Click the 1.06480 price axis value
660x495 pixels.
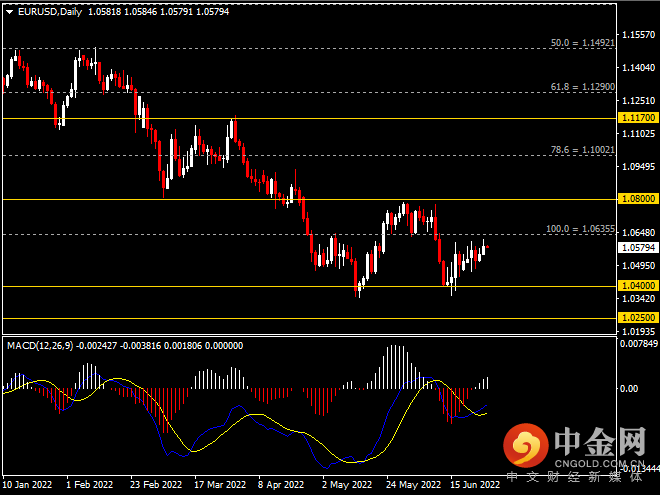639,233
